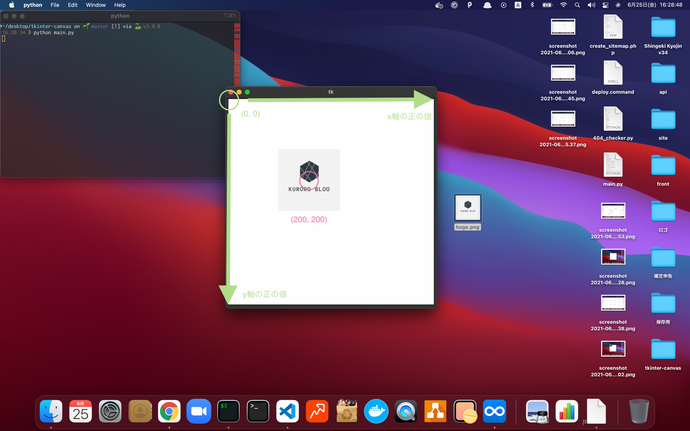The image size is (690, 431).
Task: Select main.py file on the desktop
Action: point(613,169)
